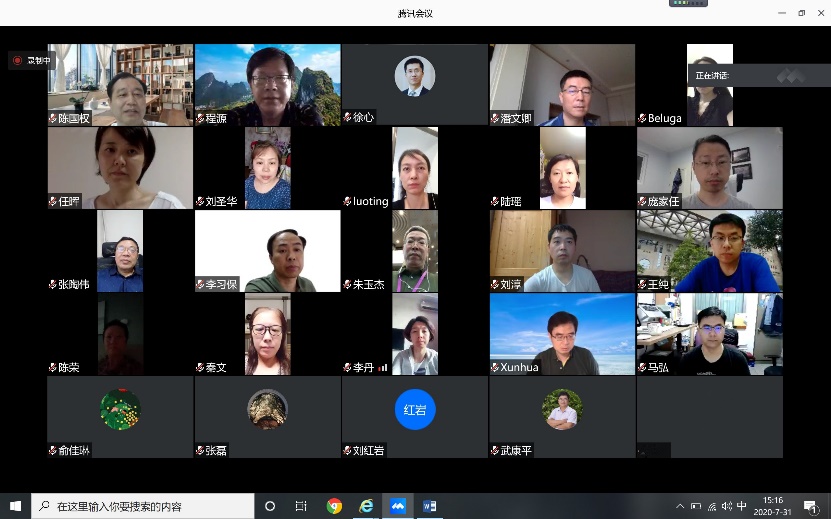831x519 pixels.
Task: Open the system tray volume control
Action: point(725,506)
